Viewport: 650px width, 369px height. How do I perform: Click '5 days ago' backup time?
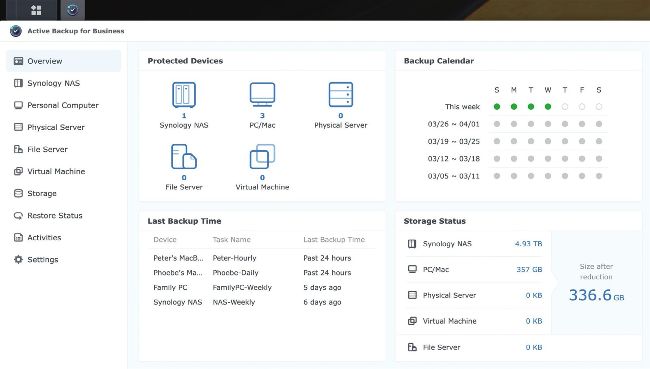pyautogui.click(x=322, y=287)
